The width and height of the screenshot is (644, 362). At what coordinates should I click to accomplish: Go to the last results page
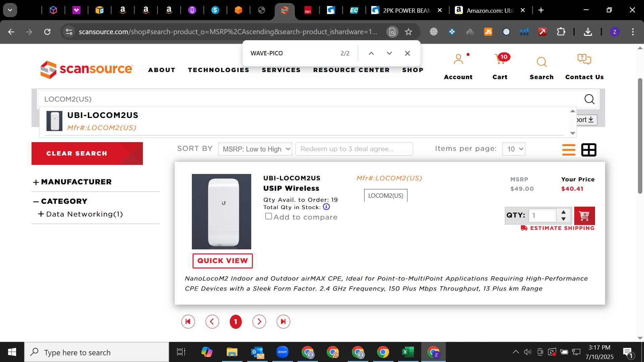point(283,322)
